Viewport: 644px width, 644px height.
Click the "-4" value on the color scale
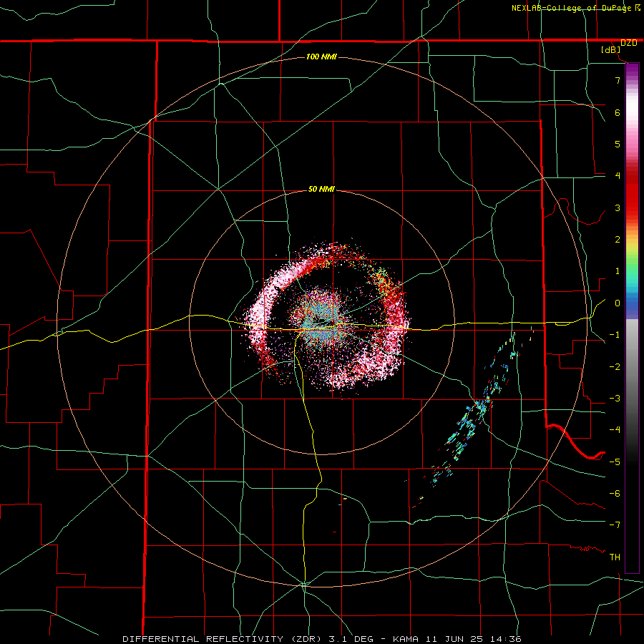tap(615, 430)
